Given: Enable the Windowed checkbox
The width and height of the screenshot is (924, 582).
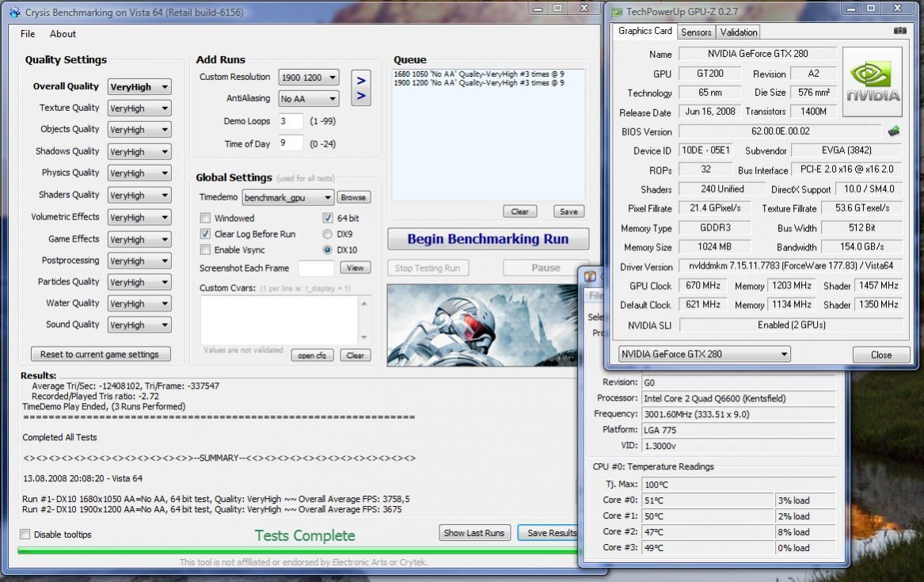Looking at the screenshot, I should pos(205,218).
